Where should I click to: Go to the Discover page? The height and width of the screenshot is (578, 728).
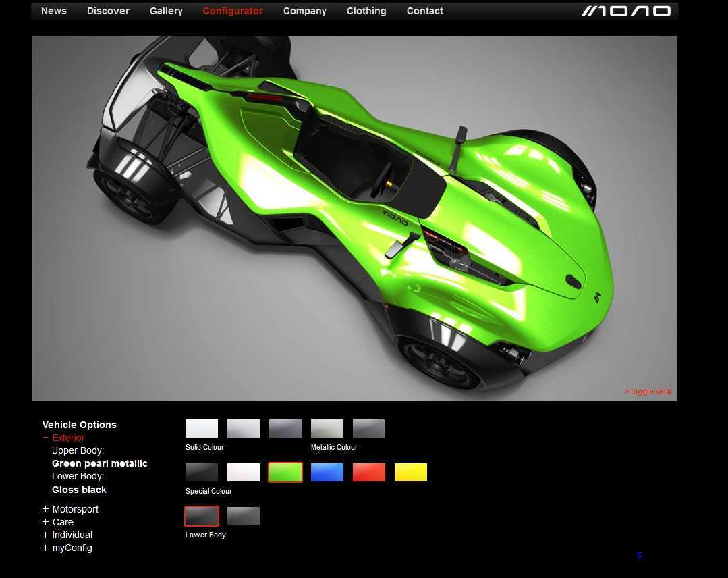108,11
